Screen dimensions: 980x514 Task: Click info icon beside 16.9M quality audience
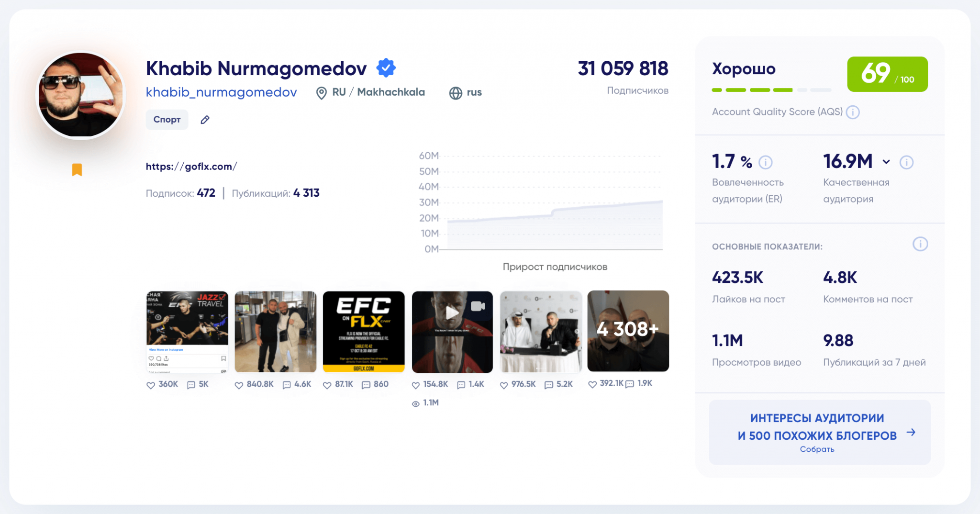[x=906, y=163]
